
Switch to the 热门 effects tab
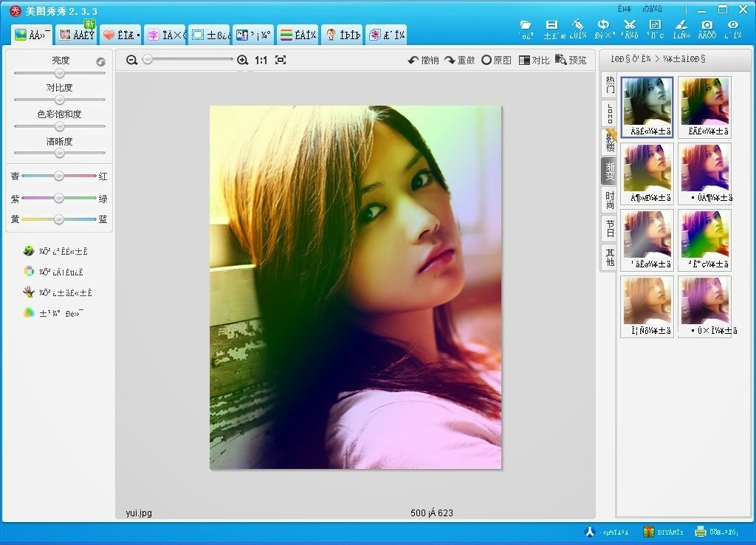point(610,84)
